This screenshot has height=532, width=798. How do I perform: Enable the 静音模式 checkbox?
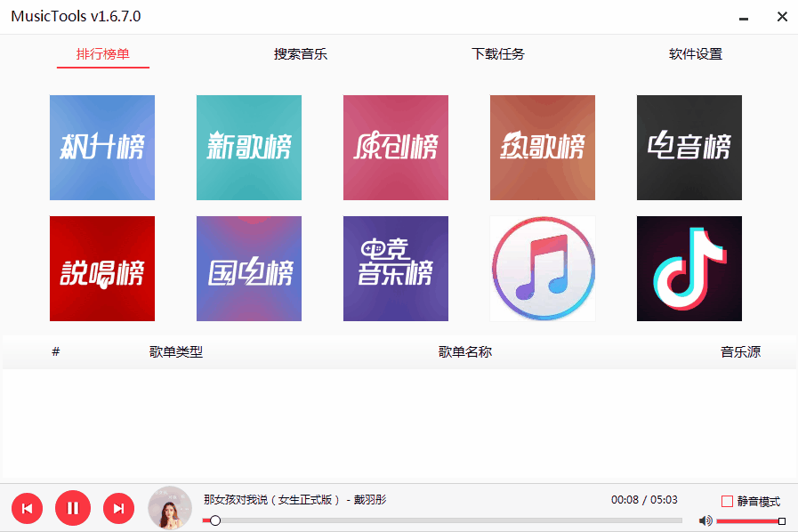(727, 502)
